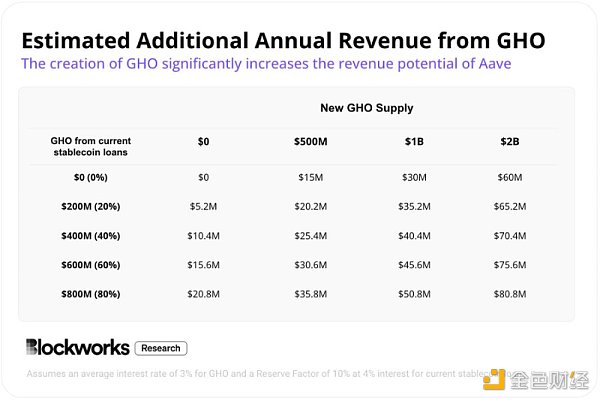Click the title 'Estimated Additional Annual Revenue from GHO'
600x401 pixels.
click(x=283, y=40)
